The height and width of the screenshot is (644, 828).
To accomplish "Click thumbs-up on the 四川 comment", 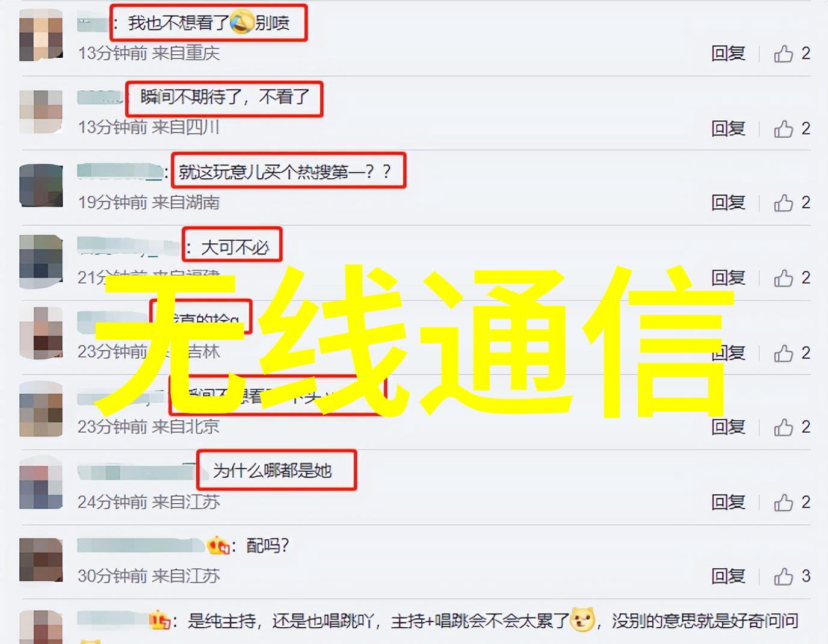I will click(783, 128).
